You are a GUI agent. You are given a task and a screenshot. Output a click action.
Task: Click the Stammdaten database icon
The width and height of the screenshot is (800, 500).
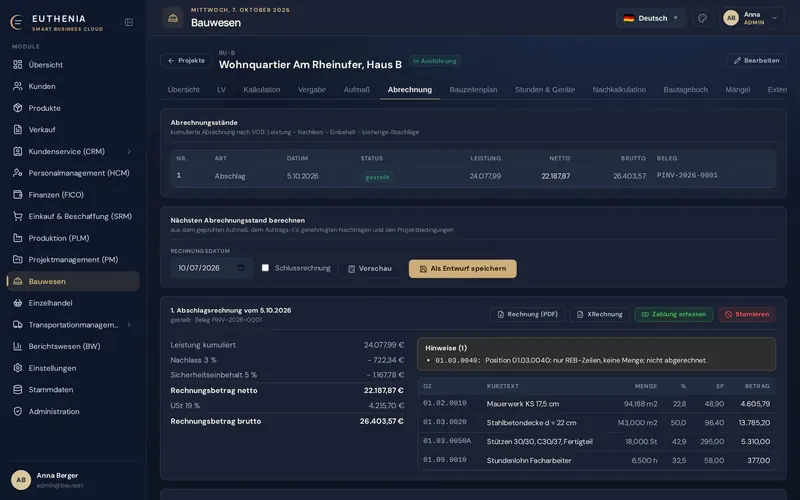(18, 389)
